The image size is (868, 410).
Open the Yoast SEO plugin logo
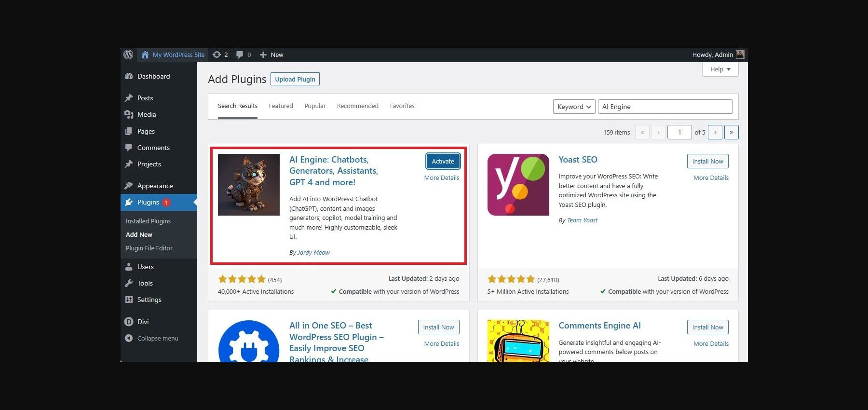click(518, 185)
